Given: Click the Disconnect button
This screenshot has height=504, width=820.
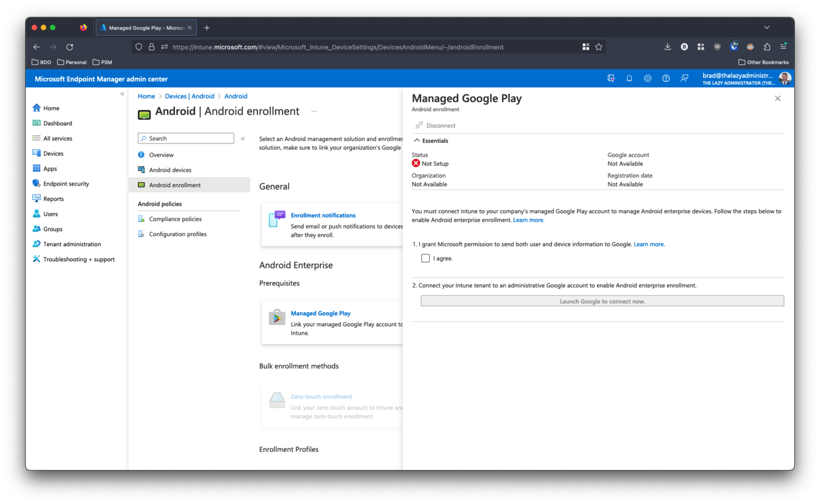Looking at the screenshot, I should tap(436, 126).
